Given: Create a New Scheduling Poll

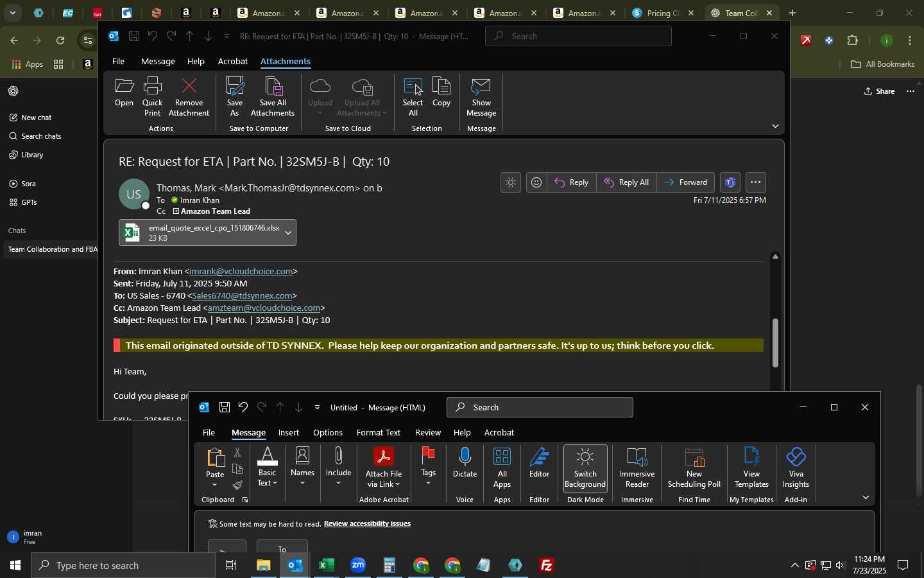Looking at the screenshot, I should click(694, 467).
